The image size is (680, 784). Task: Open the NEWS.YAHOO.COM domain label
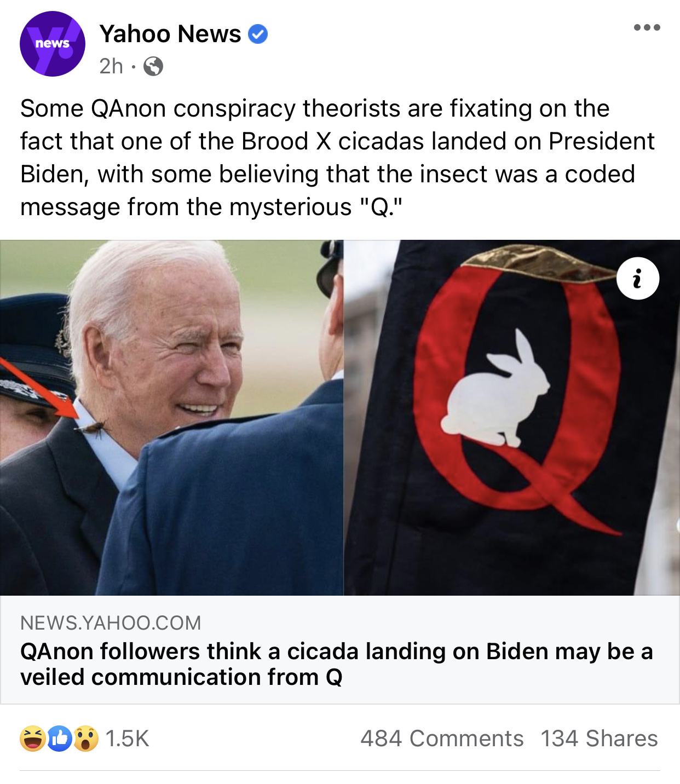tap(111, 622)
